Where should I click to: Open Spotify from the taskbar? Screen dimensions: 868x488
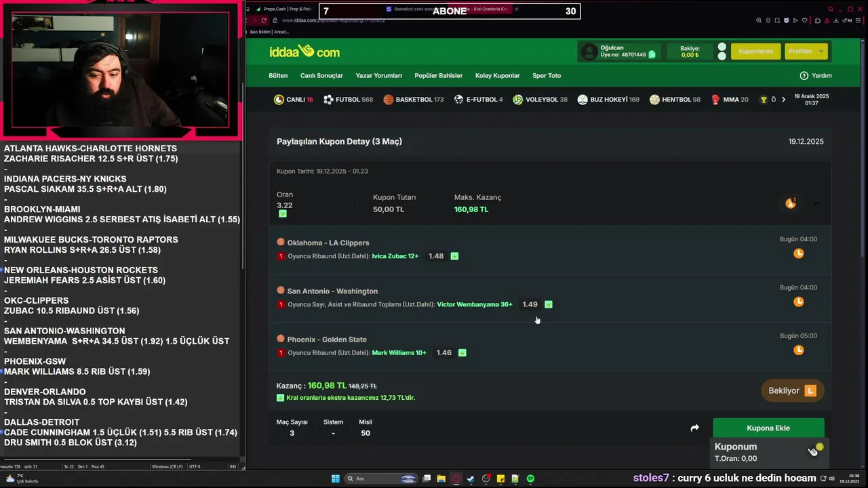tap(530, 479)
